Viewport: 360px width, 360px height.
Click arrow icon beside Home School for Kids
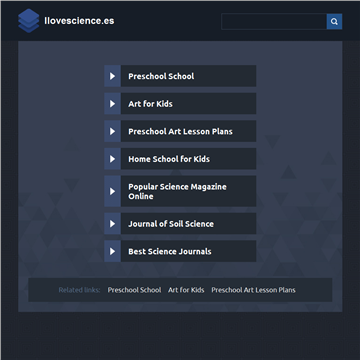coord(112,159)
